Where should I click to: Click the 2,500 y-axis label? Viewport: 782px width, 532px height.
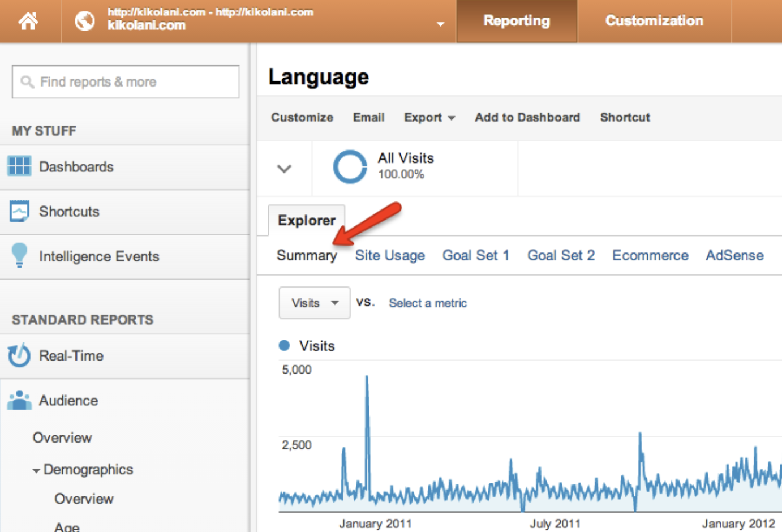297,445
